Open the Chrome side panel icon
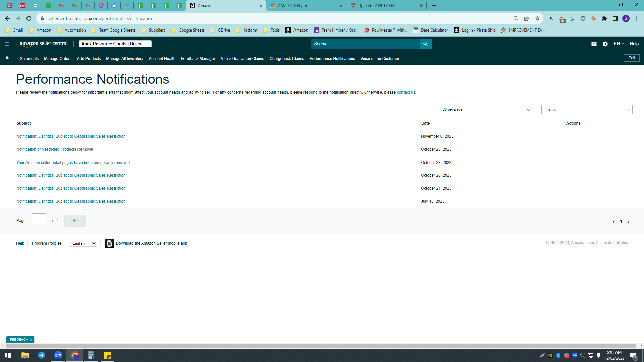 [x=615, y=18]
